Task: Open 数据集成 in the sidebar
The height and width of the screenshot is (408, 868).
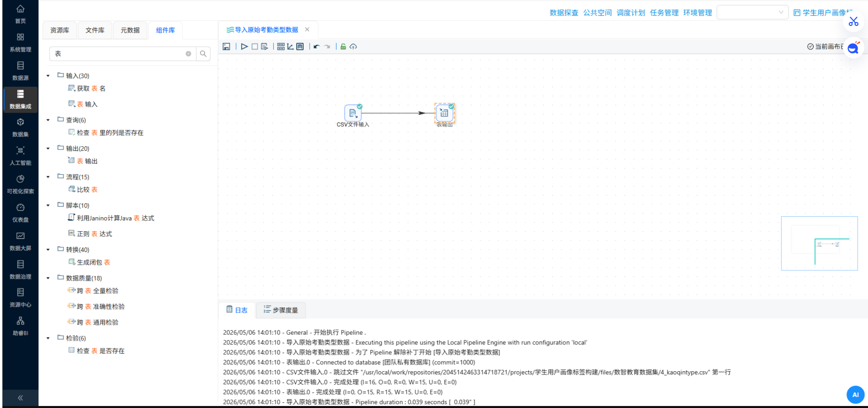Action: (20, 99)
